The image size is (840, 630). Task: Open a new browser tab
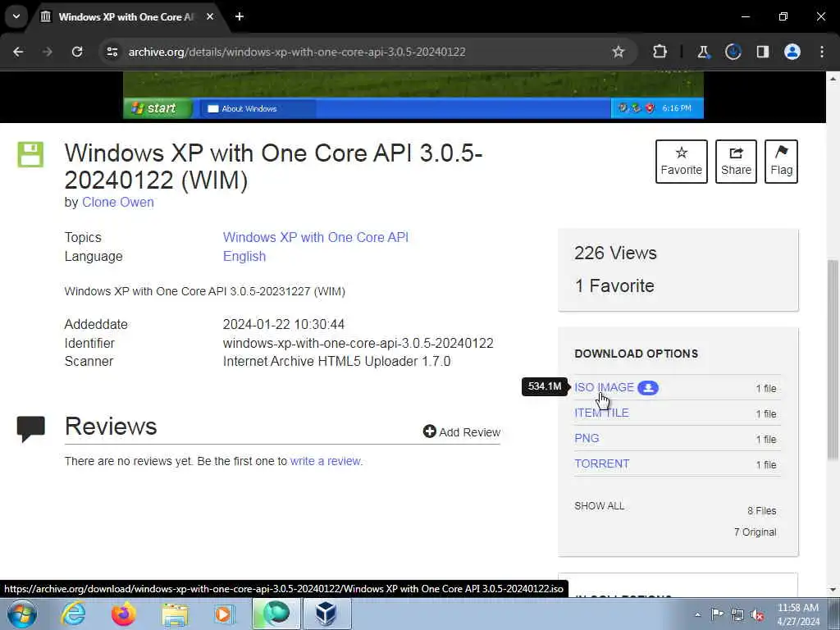click(x=240, y=16)
